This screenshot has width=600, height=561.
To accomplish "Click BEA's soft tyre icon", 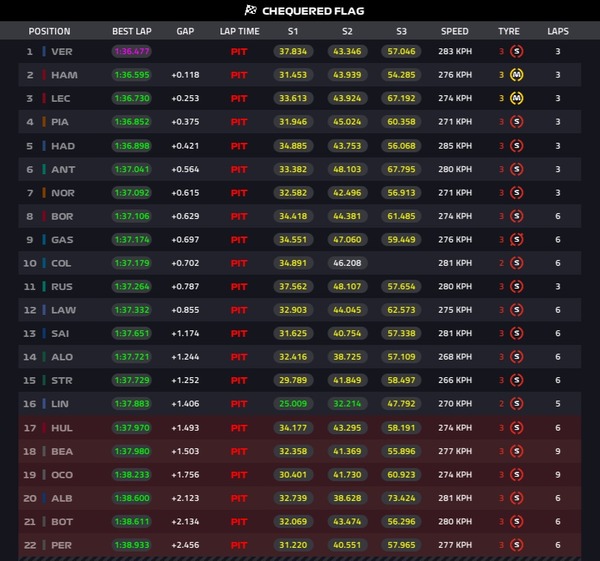I will [517, 451].
